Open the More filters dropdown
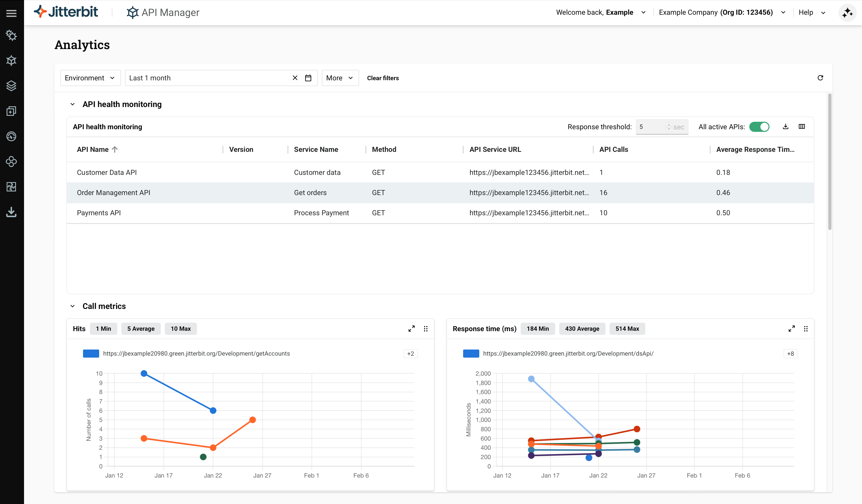 coord(340,78)
